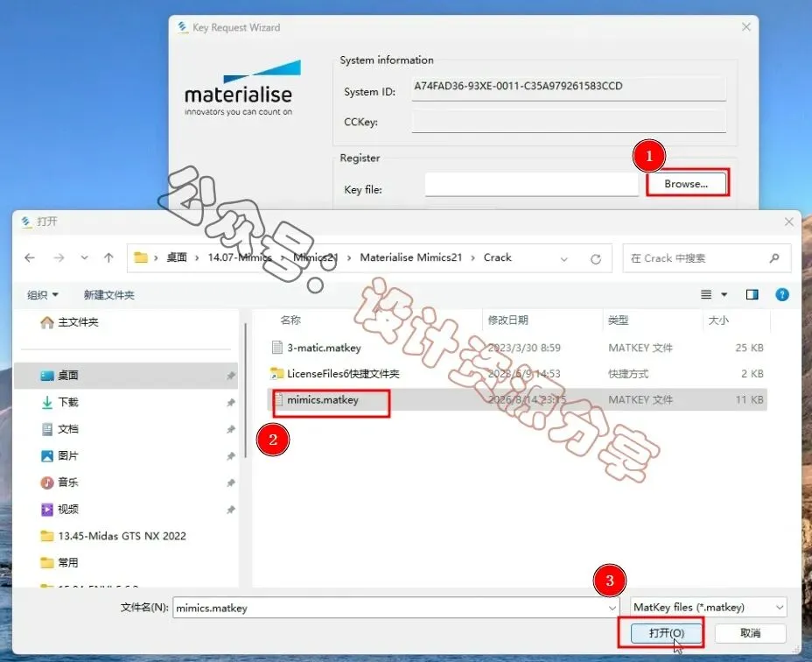
Task: Select 桌面 in sidebar
Action: [125, 376]
